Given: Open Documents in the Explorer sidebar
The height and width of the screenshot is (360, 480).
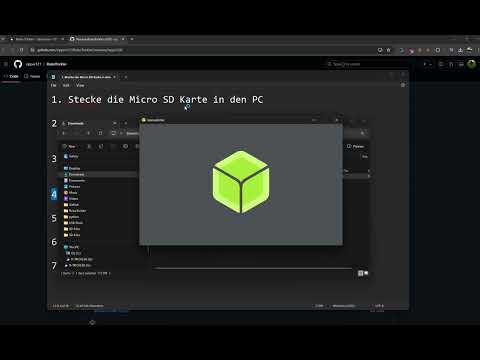Looking at the screenshot, I should (74, 180).
